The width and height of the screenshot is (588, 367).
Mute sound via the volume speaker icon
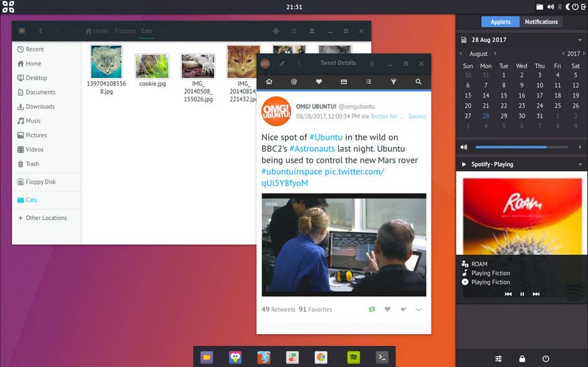point(464,147)
